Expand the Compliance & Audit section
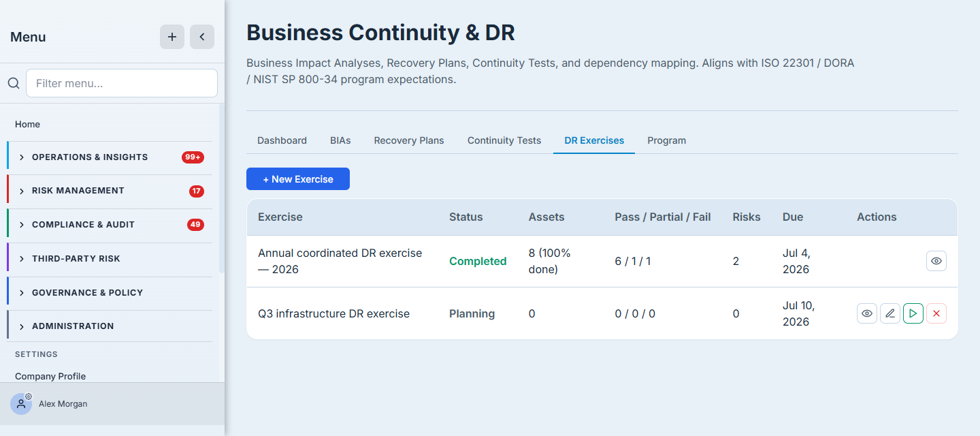The height and width of the screenshot is (436, 980). coord(110,225)
